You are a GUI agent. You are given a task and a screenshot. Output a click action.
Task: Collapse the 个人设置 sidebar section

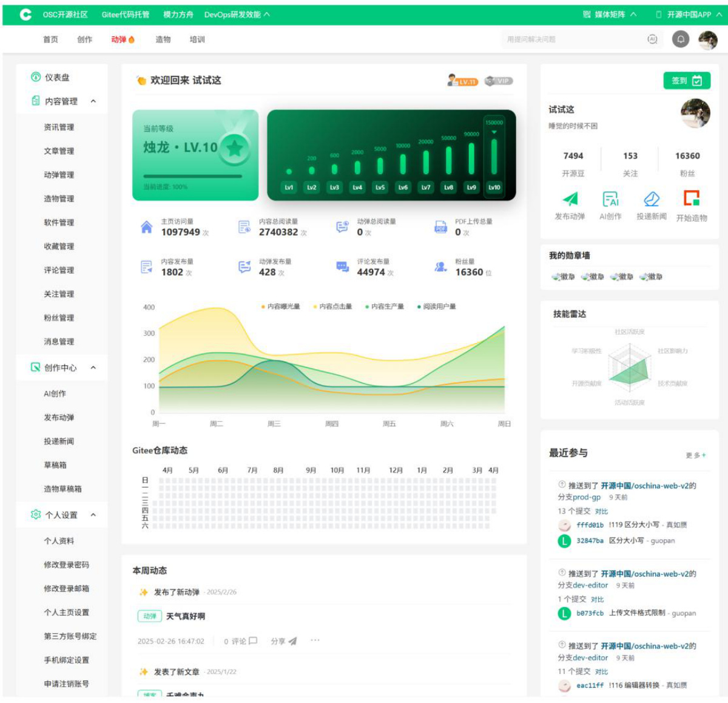(x=93, y=515)
